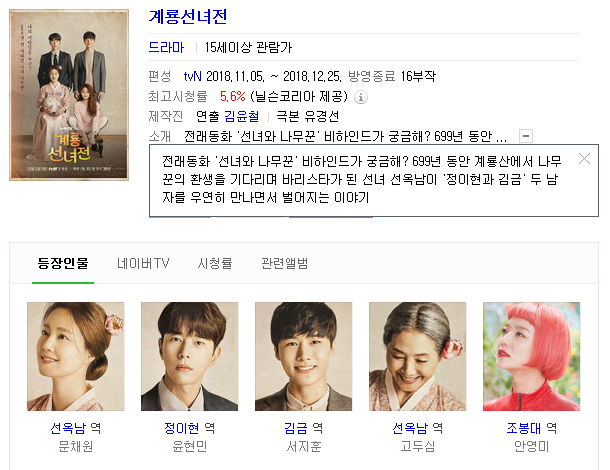Click the 김금 character name link
This screenshot has height=470, width=610.
[296, 428]
